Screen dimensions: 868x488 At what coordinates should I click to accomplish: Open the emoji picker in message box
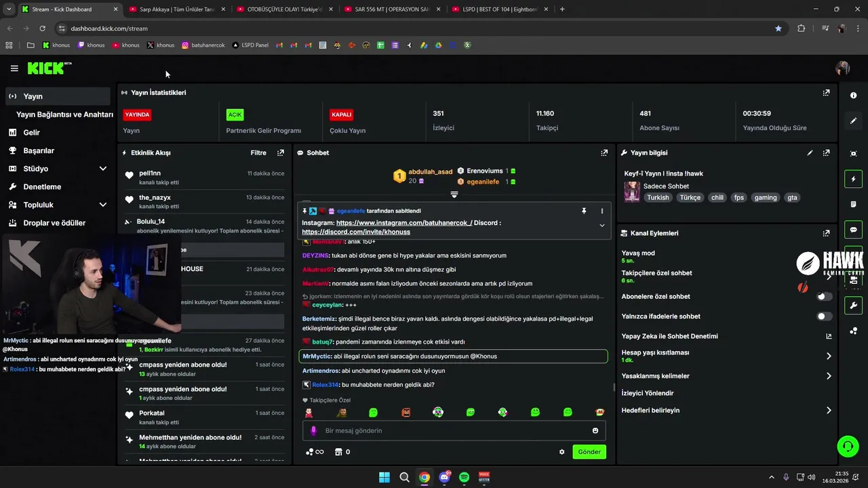coord(595,430)
